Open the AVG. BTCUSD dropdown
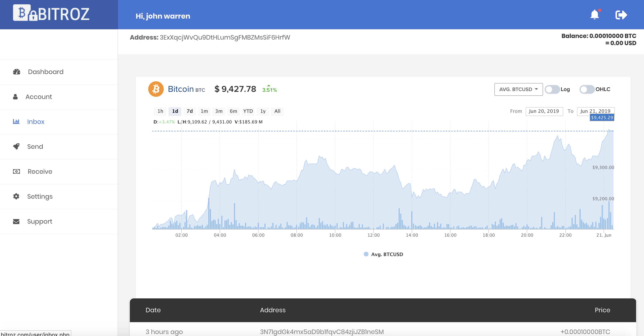 coord(518,89)
